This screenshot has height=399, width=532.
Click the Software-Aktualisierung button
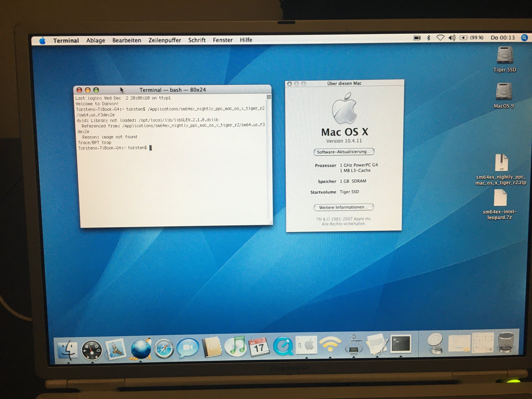(x=344, y=152)
